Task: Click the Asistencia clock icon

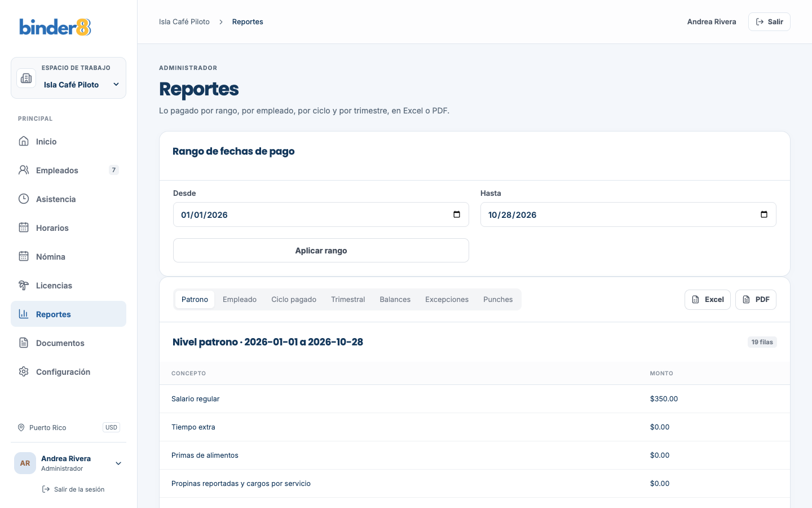Action: pyautogui.click(x=24, y=199)
